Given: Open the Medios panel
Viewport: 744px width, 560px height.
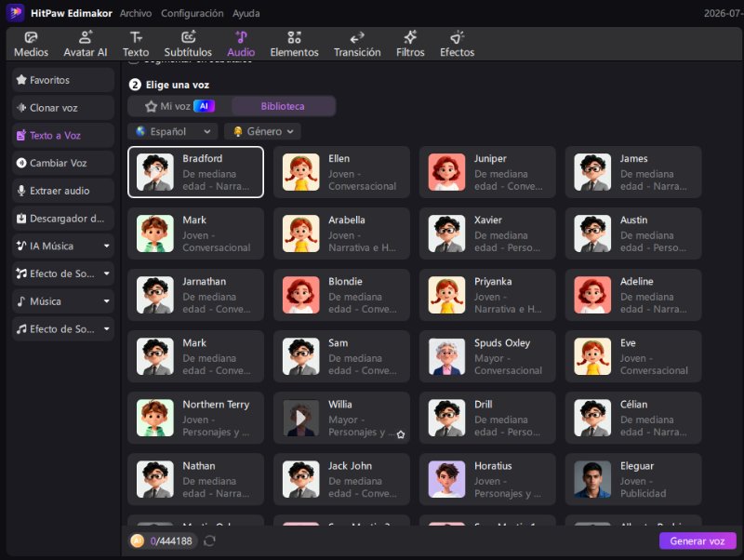Looking at the screenshot, I should [x=31, y=44].
